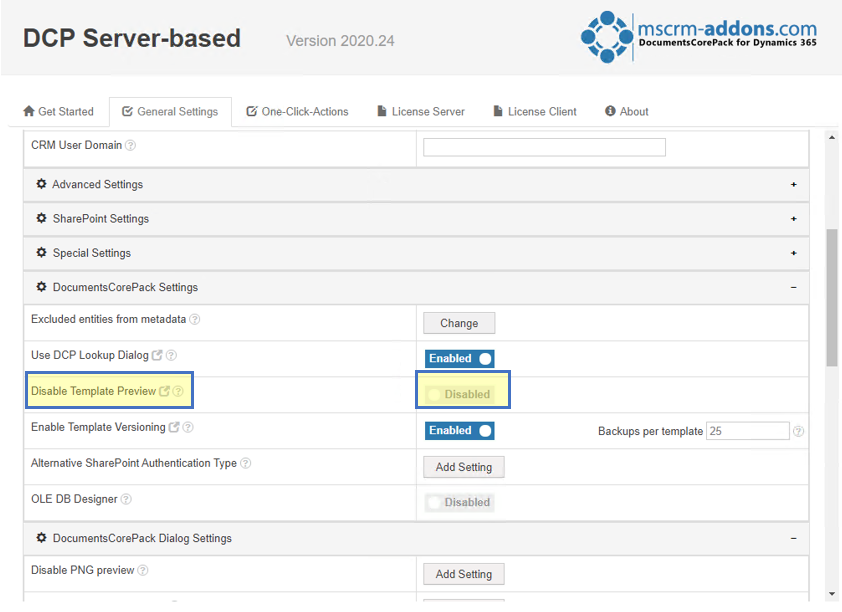Switch to the One-Click-Actions tab

point(297,112)
